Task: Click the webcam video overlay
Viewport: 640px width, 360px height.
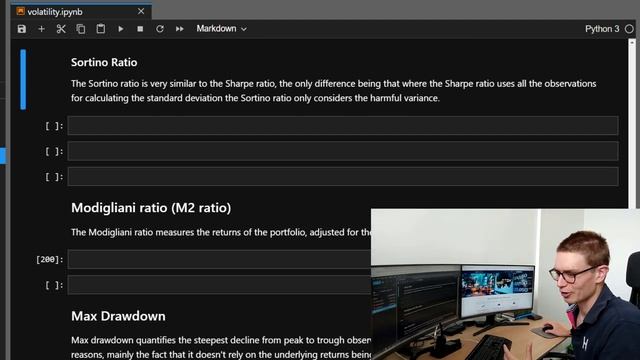Action: click(505, 284)
